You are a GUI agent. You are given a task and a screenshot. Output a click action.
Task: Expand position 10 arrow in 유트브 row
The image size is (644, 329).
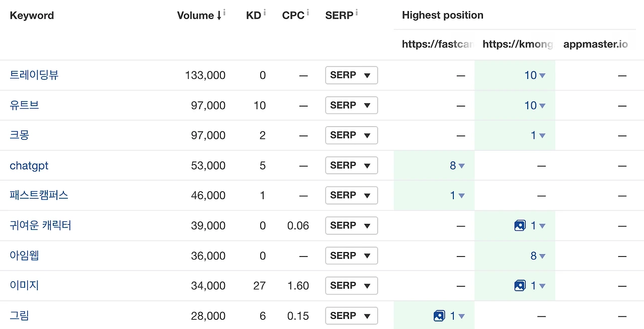click(x=542, y=106)
